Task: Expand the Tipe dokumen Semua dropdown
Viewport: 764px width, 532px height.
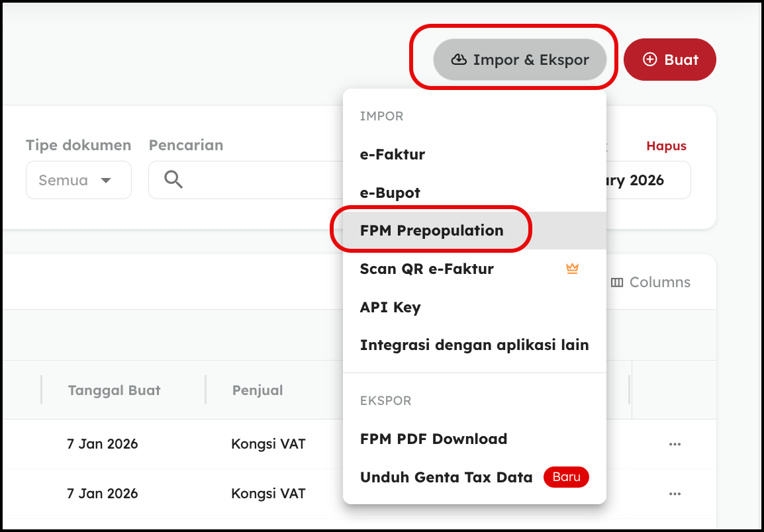Action: pyautogui.click(x=78, y=180)
